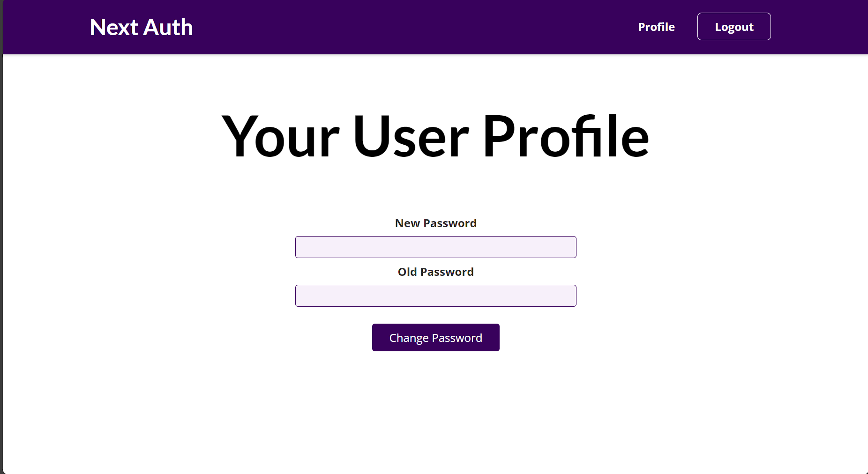Navigate to Profile from the header
Screen dimensions: 868x474
point(656,27)
